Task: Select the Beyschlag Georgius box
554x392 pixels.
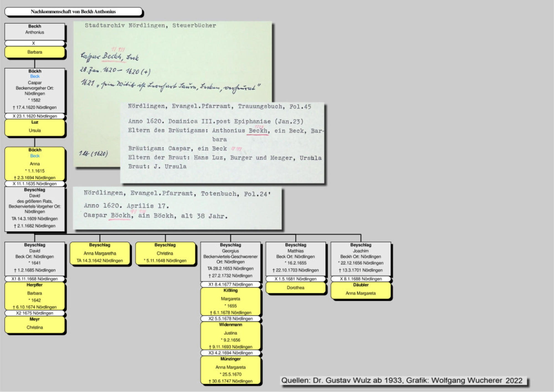Action: 230,261
